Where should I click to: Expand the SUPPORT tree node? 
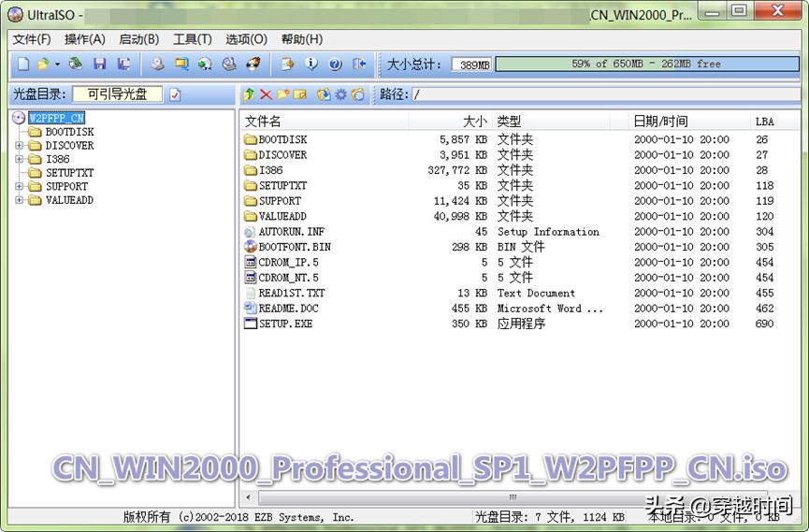pyautogui.click(x=19, y=186)
